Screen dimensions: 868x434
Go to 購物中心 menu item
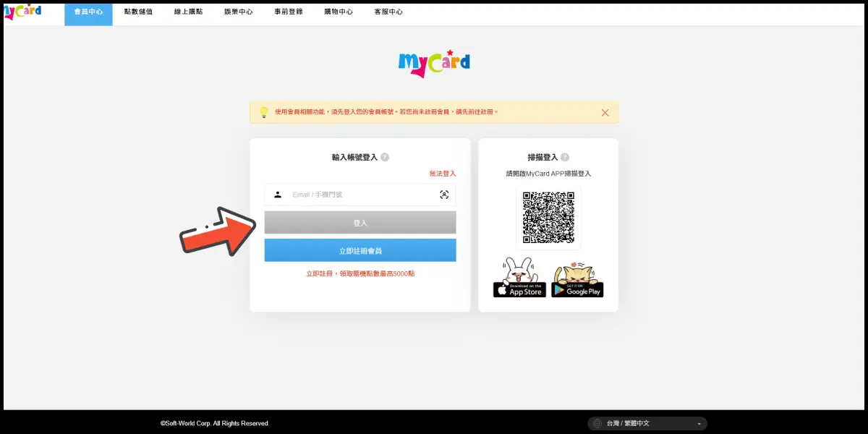tap(339, 12)
